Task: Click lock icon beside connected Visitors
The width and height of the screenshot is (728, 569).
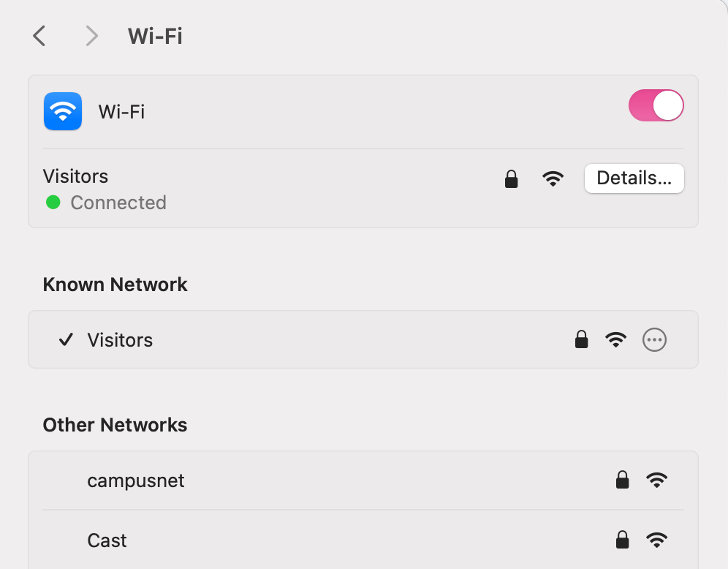Action: [x=511, y=179]
